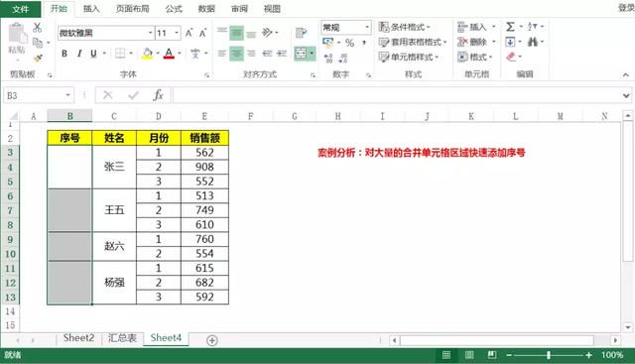Click inside the formula bar input
This screenshot has width=635, height=364.
[x=397, y=95]
